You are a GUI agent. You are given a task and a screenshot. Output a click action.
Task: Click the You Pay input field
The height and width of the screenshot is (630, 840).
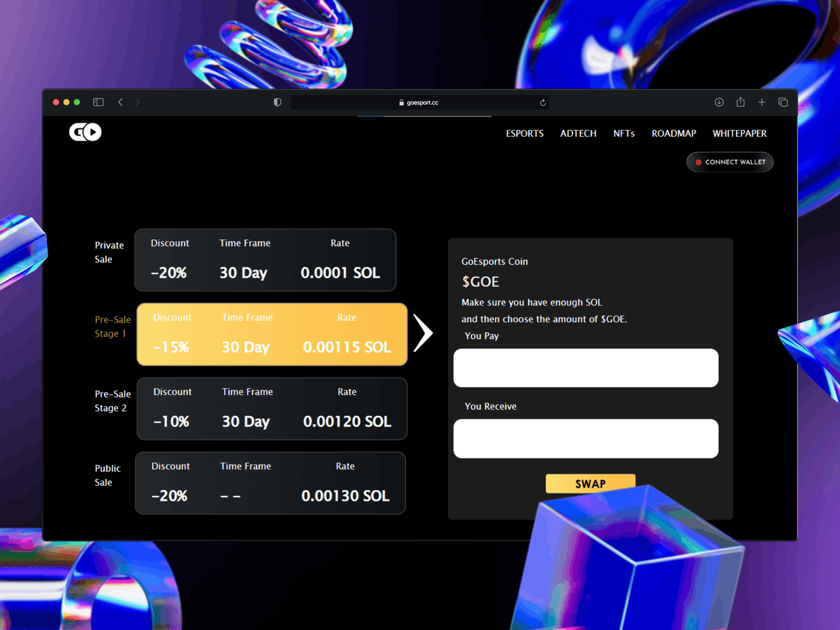pos(586,368)
